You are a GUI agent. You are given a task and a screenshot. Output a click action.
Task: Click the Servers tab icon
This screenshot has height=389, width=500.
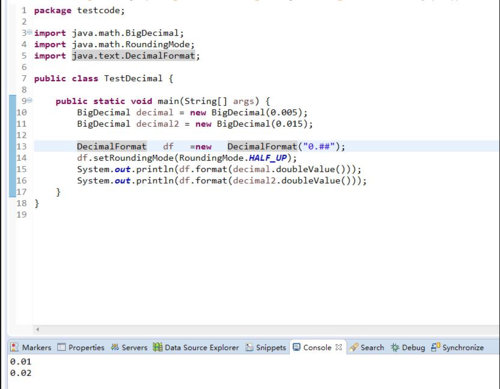pos(115,347)
